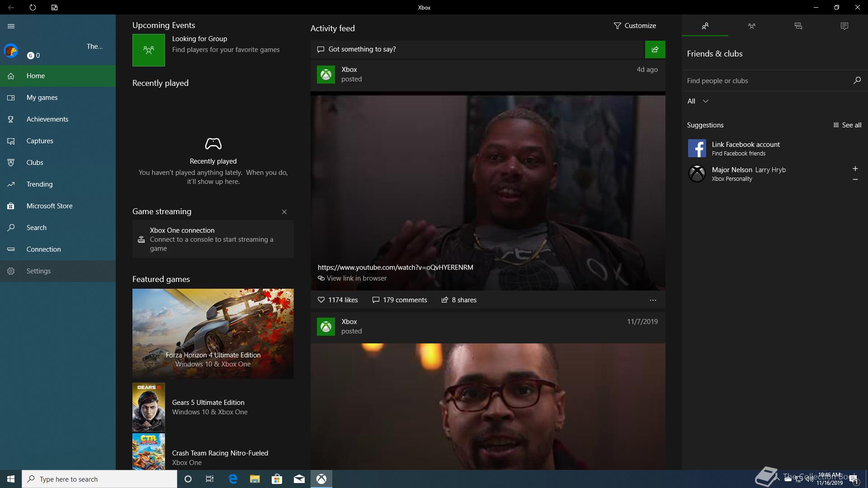Open Trending page
Viewport: 868px width, 488px height.
[58, 184]
